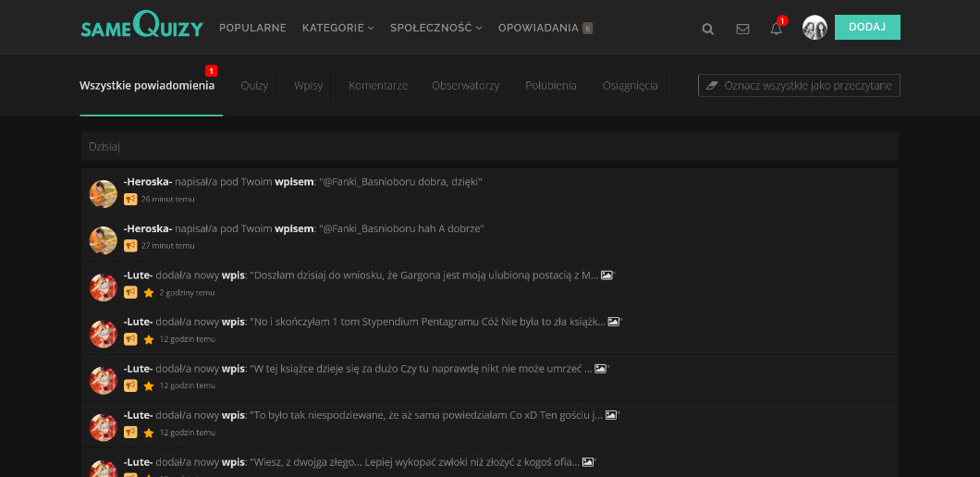980x477 pixels.
Task: Click the star icon beside 2 godziny temu
Action: [x=148, y=293]
